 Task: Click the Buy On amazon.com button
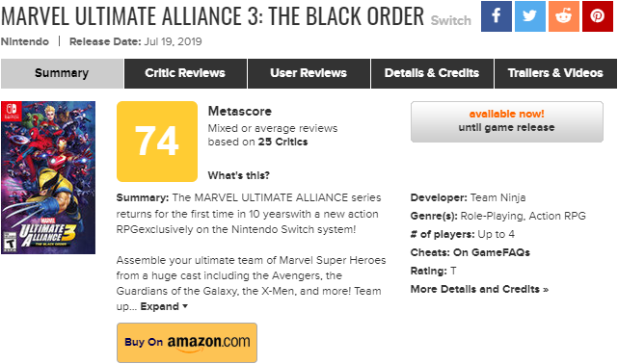coord(187,343)
